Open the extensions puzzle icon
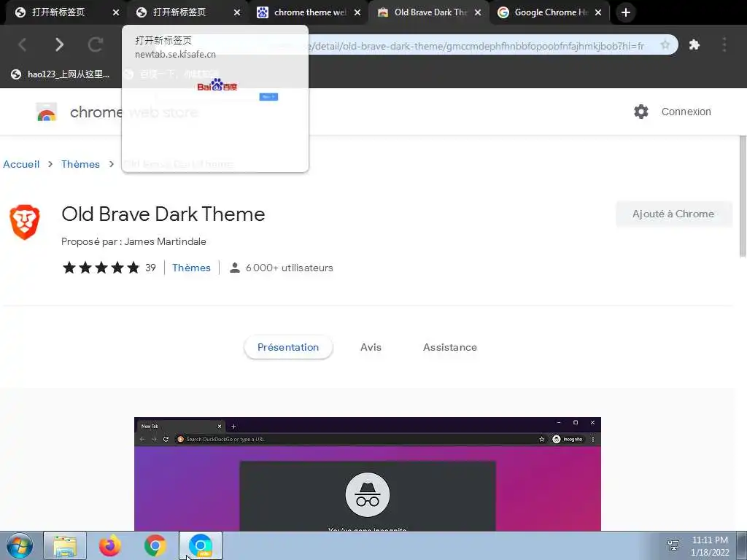747x560 pixels. (x=694, y=44)
